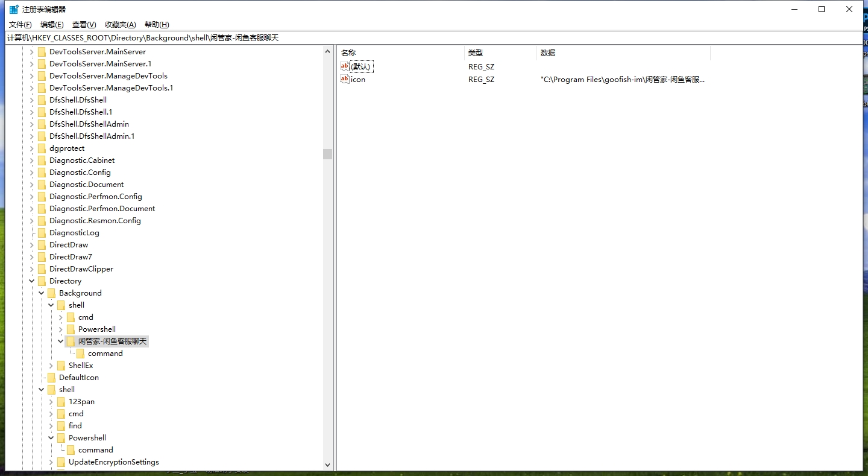Collapse the Directory tree node
This screenshot has width=868, height=476.
point(32,281)
